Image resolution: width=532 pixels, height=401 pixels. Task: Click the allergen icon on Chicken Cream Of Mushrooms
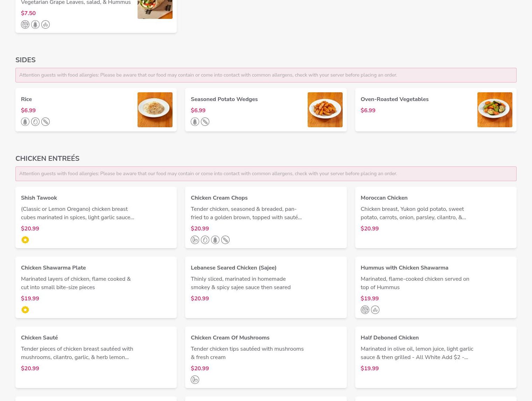pos(195,380)
